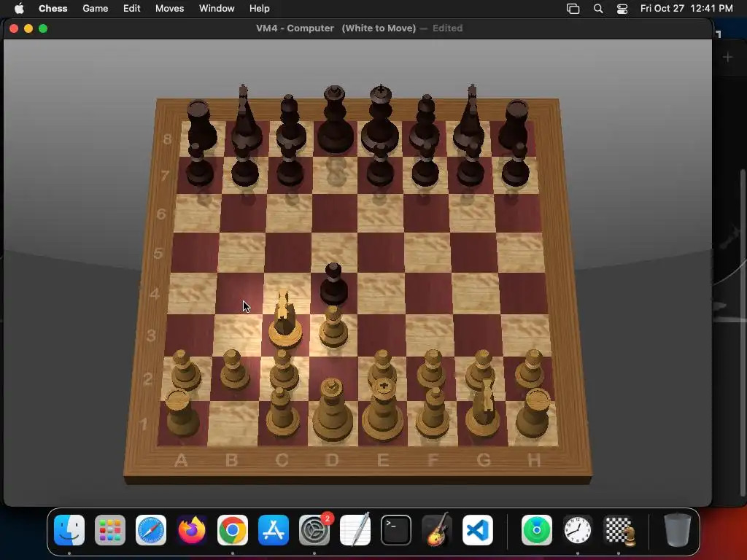Click the background window's vertical scrollbar
Image resolution: width=747 pixels, height=560 pixels.
(x=743, y=333)
